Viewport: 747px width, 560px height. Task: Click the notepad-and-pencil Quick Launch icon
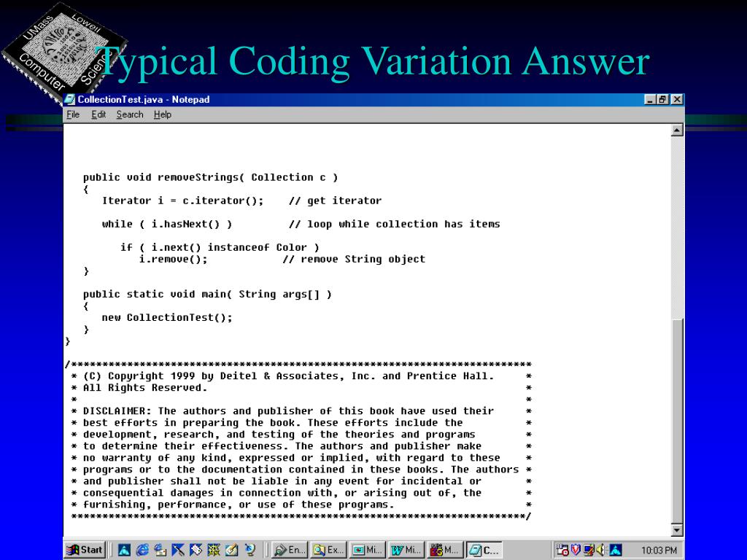(x=231, y=550)
